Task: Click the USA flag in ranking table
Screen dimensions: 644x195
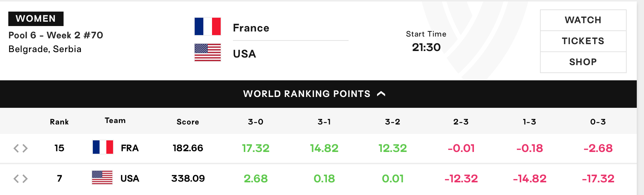Action: pyautogui.click(x=102, y=178)
